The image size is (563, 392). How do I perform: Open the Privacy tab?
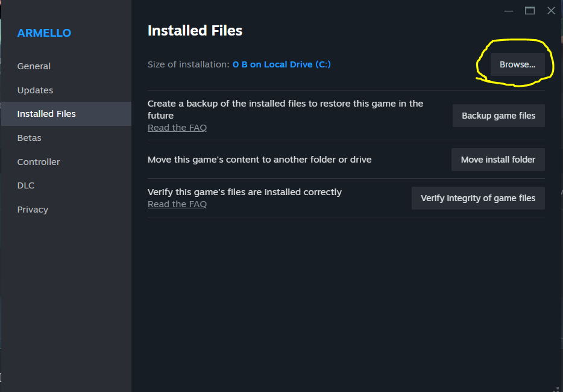coord(66,210)
